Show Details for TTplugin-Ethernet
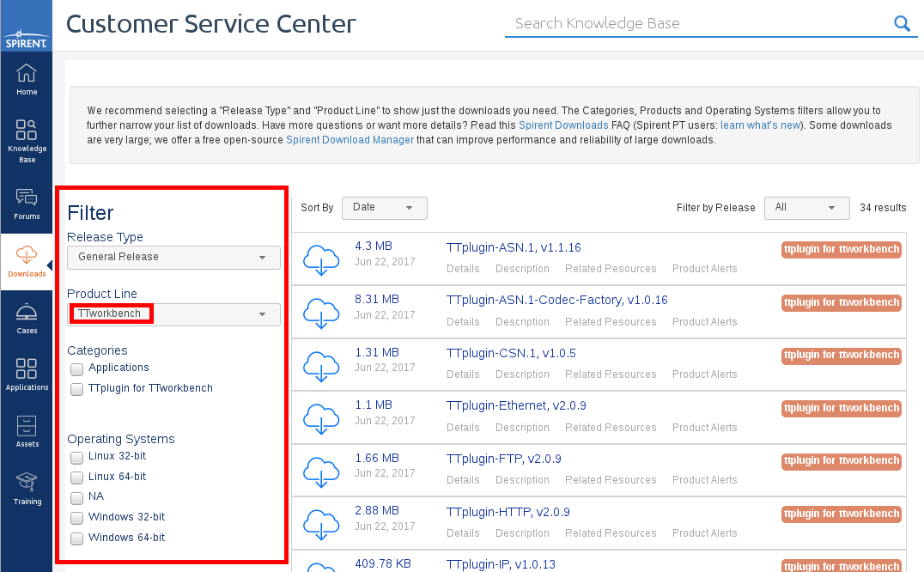 tap(463, 428)
